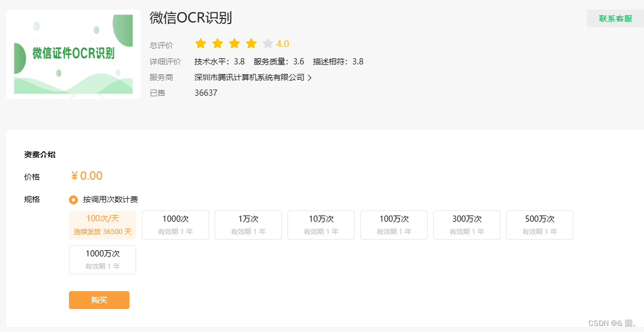This screenshot has width=644, height=332.
Task: Click the 购买 button
Action: 99,300
